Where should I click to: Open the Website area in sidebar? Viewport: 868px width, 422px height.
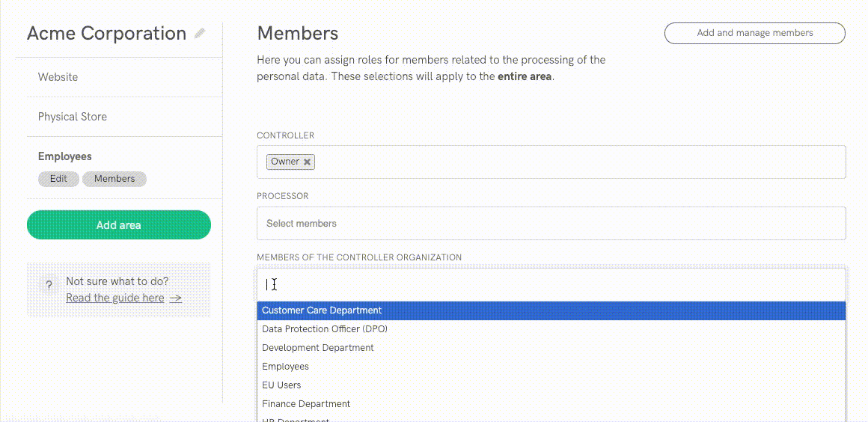click(58, 77)
